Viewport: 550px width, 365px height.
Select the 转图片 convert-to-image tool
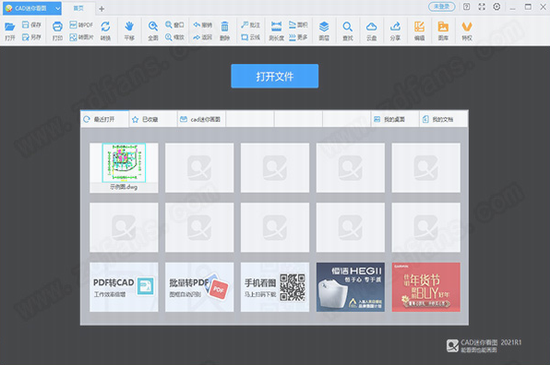[x=81, y=37]
